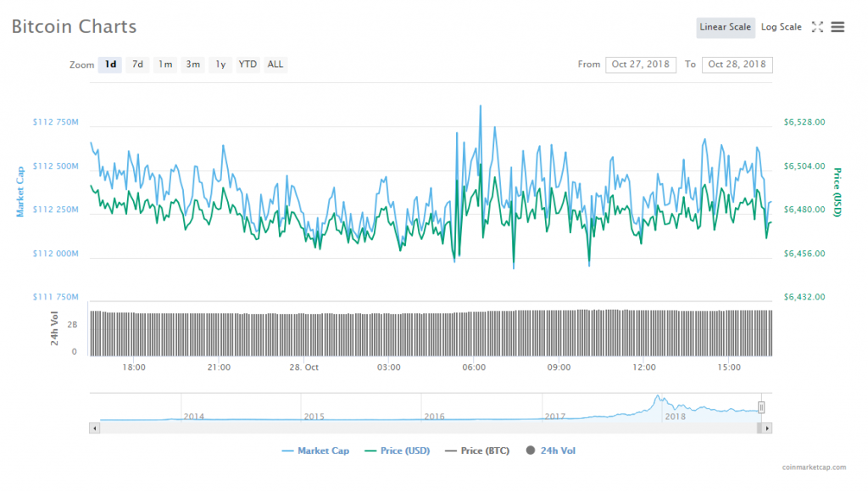Viewport: 868px width, 492px height.
Task: Select the 7d zoom range
Action: (137, 64)
